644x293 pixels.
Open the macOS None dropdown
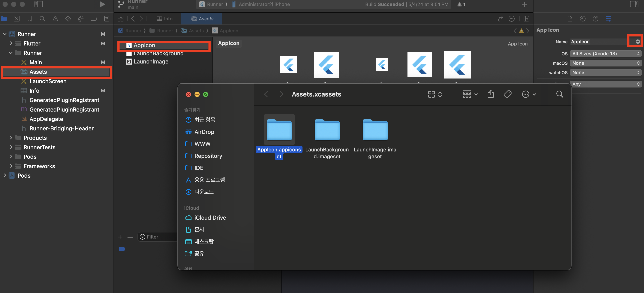click(606, 63)
